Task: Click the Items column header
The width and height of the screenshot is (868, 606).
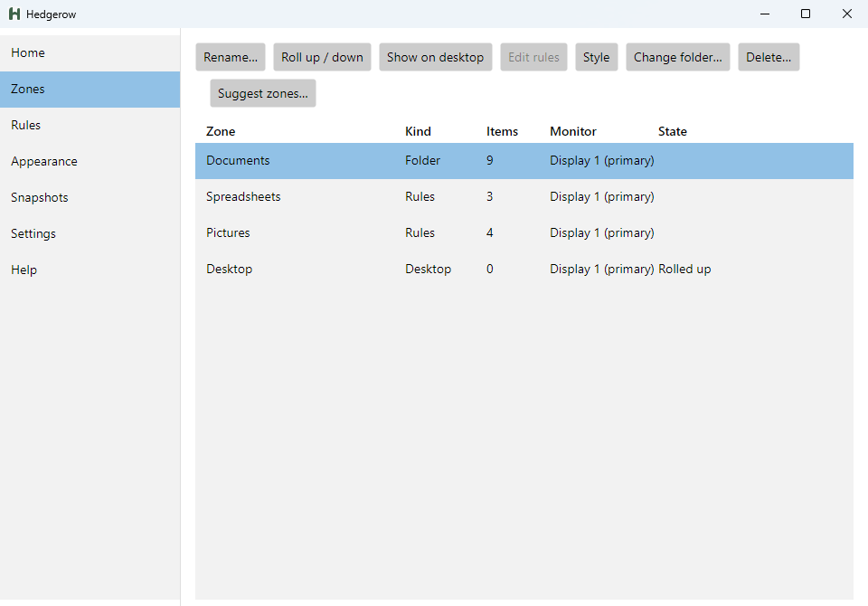Action: [x=502, y=131]
